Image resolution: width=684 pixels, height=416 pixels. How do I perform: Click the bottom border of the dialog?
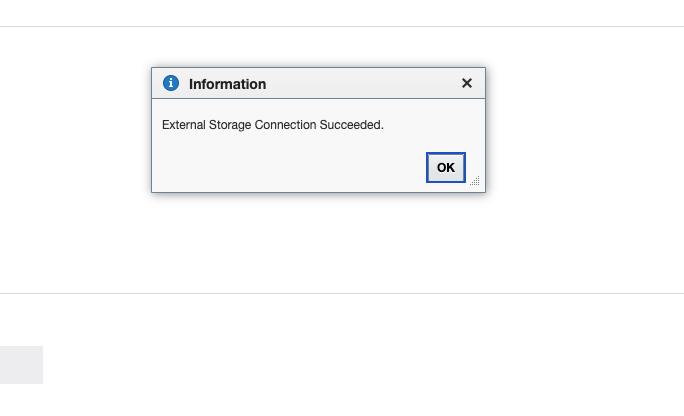[318, 191]
